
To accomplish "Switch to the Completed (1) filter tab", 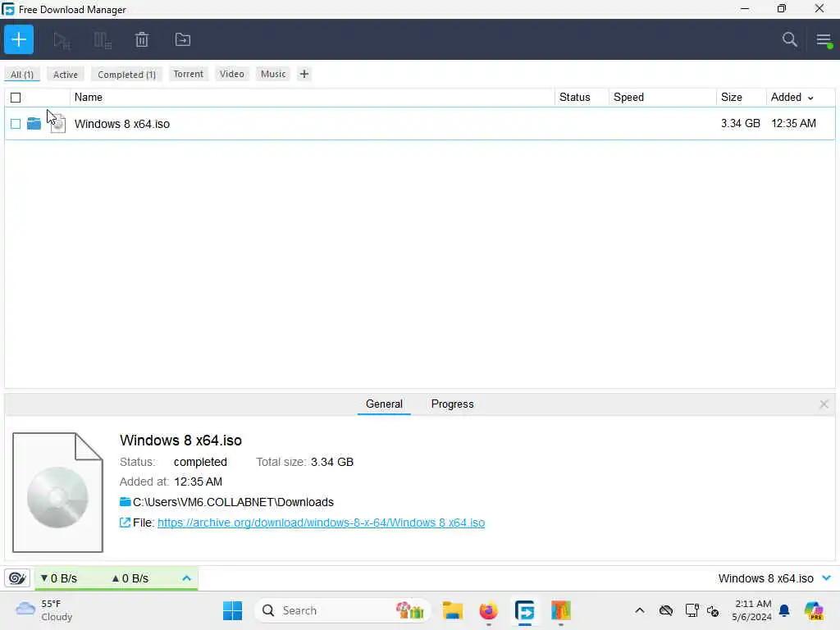I will tap(126, 75).
